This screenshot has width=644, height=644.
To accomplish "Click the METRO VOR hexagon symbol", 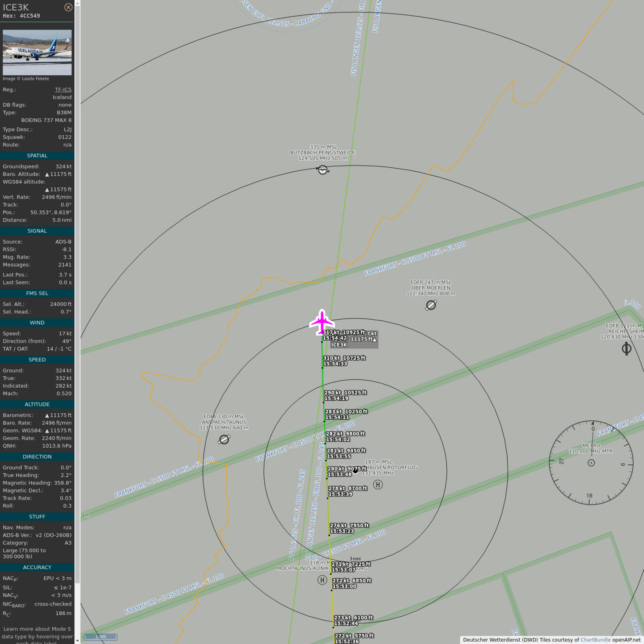I will 591,463.
